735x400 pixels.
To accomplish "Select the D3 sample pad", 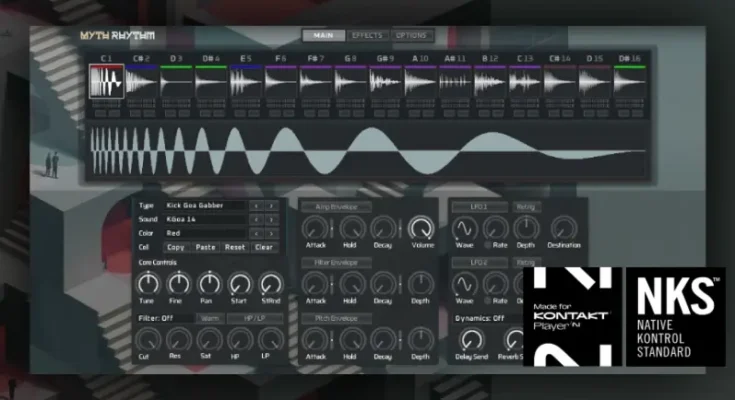I will (175, 82).
